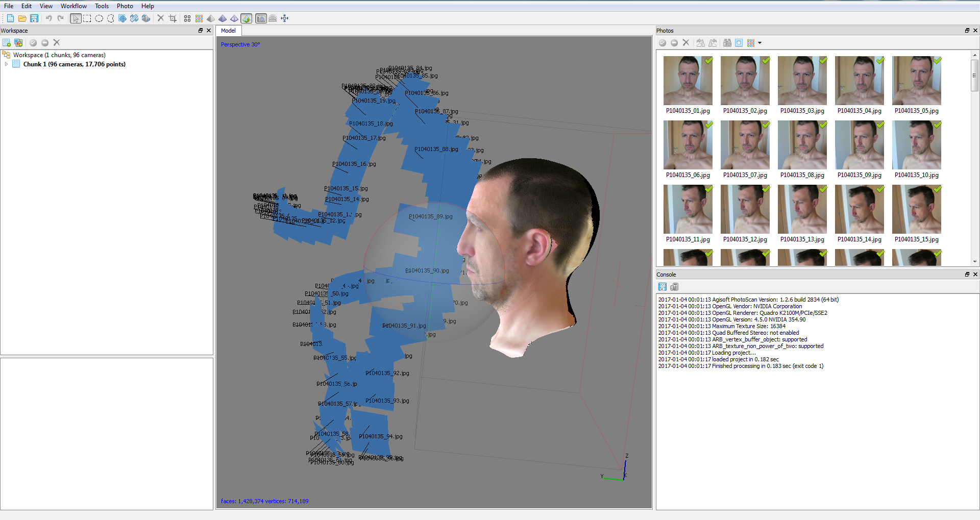Show the dense point cloud view
This screenshot has width=980, height=520.
coord(199,18)
